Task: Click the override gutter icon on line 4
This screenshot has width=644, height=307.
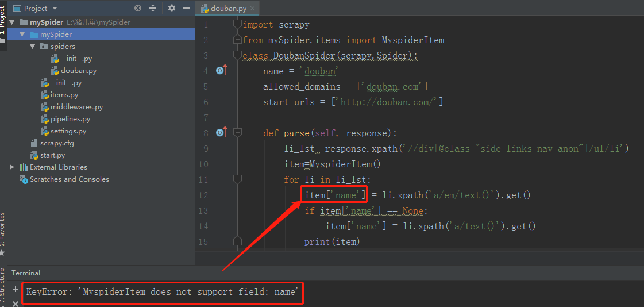Action: pyautogui.click(x=221, y=71)
